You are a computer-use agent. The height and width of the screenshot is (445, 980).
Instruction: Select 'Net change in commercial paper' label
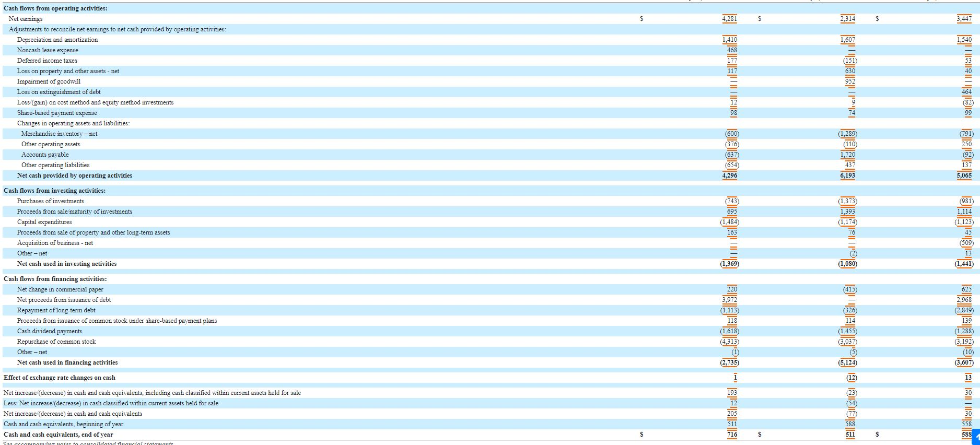60,289
